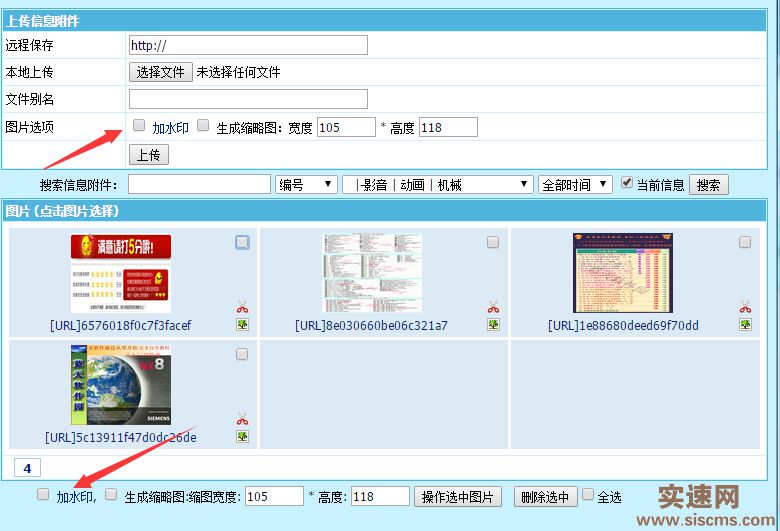Select the 1e88680deed69f70dd thumbnail image
The image size is (780, 531).
pos(623,273)
